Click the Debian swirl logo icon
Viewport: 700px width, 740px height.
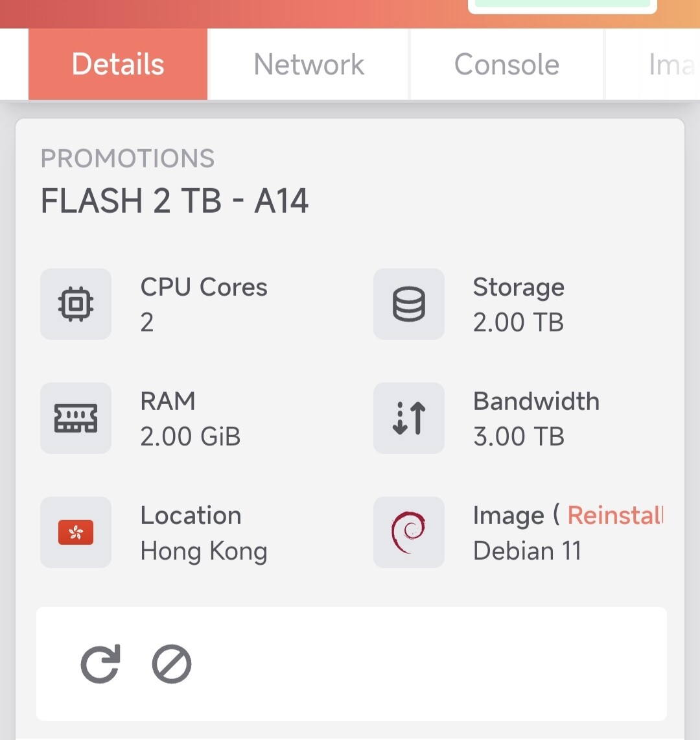409,532
